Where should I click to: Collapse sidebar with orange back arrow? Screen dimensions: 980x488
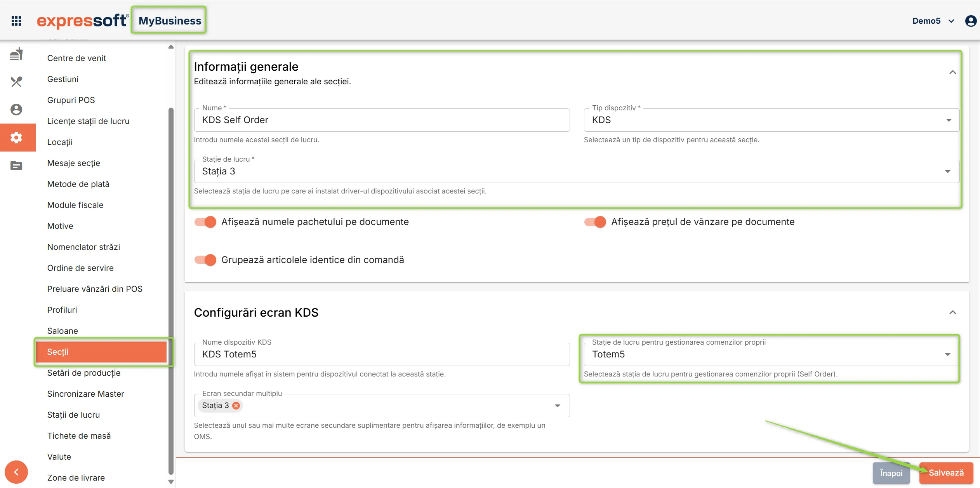tap(16, 472)
